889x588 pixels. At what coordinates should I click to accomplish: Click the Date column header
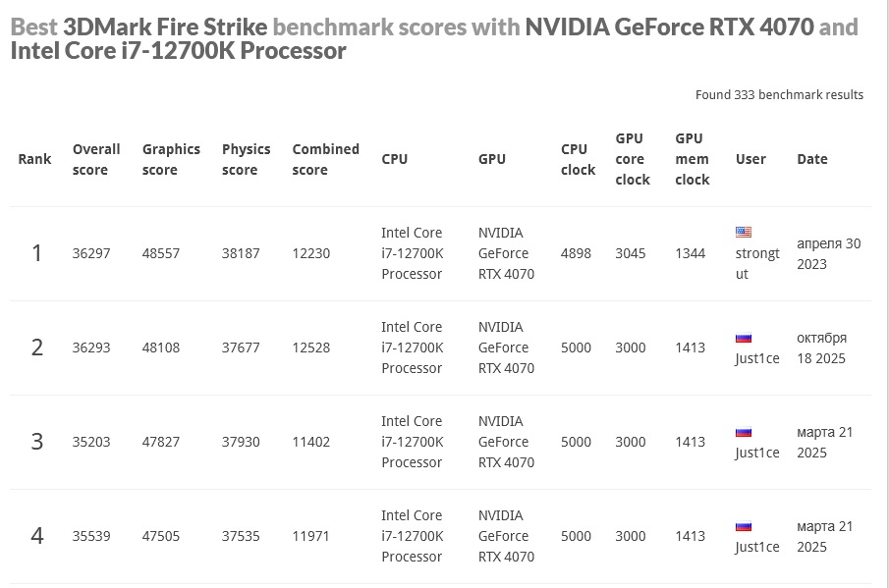811,159
